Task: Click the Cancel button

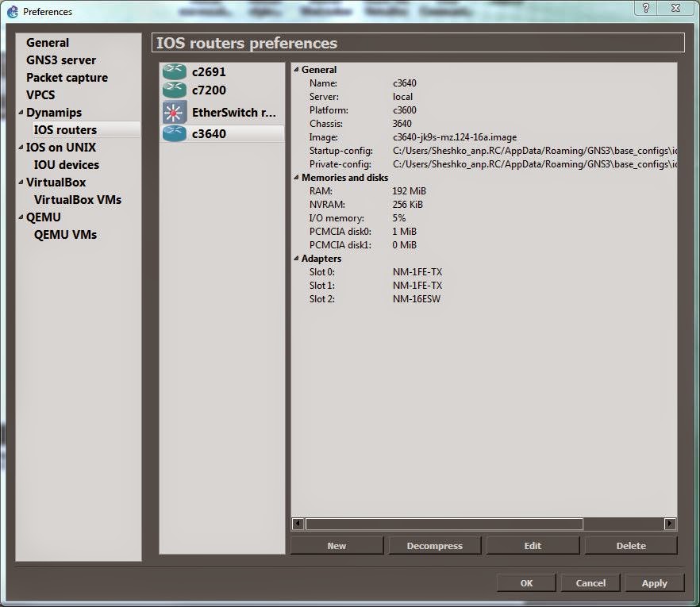Action: (x=590, y=583)
